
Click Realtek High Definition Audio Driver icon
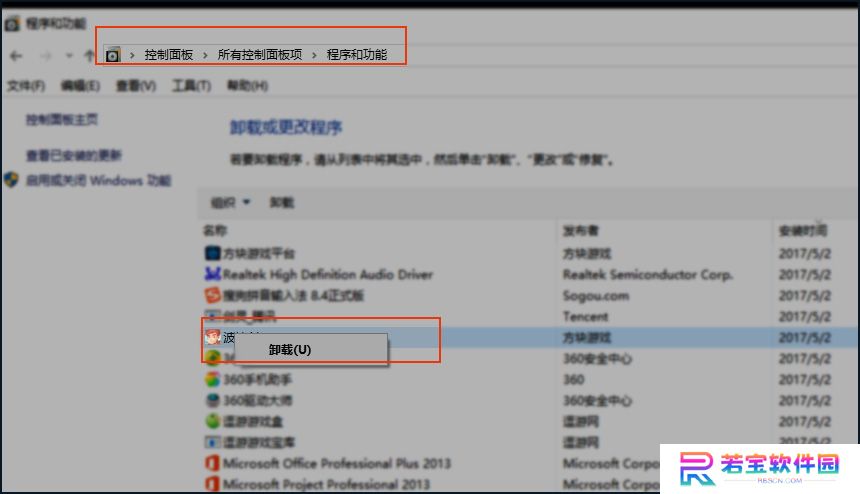pos(212,274)
